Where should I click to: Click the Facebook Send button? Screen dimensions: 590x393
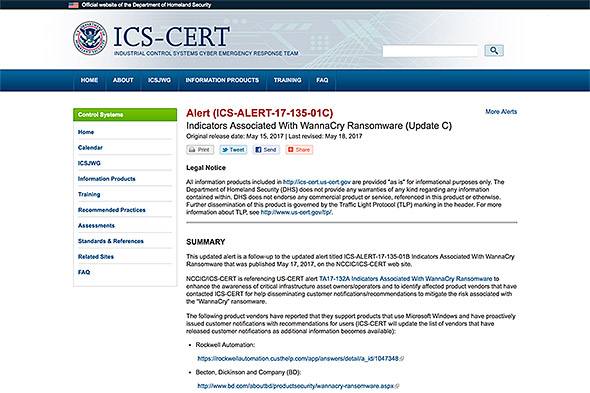[266, 150]
